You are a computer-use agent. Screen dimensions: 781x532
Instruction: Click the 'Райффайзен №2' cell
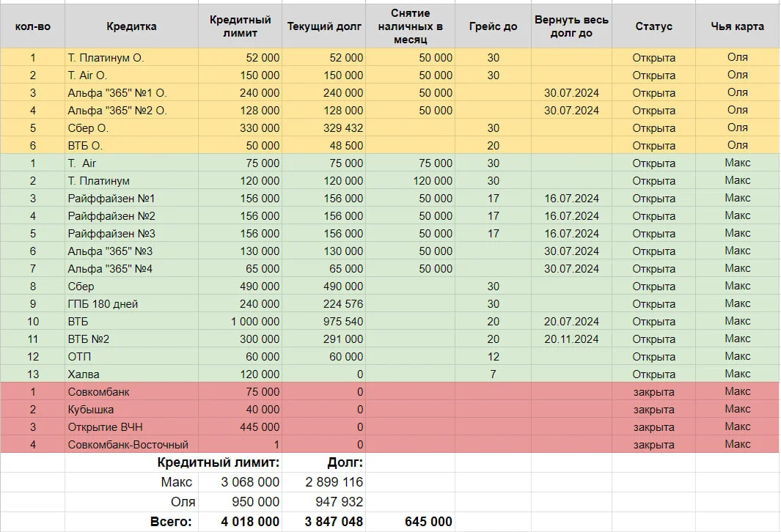(131, 216)
